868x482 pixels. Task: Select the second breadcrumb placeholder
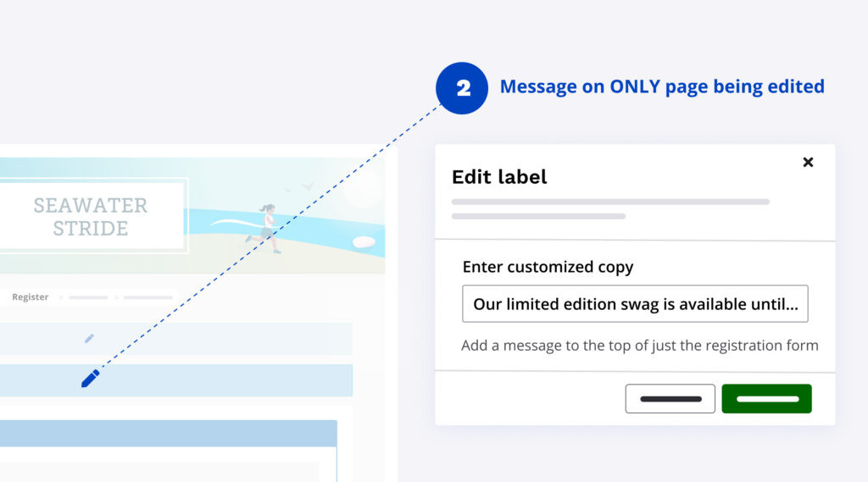click(88, 297)
